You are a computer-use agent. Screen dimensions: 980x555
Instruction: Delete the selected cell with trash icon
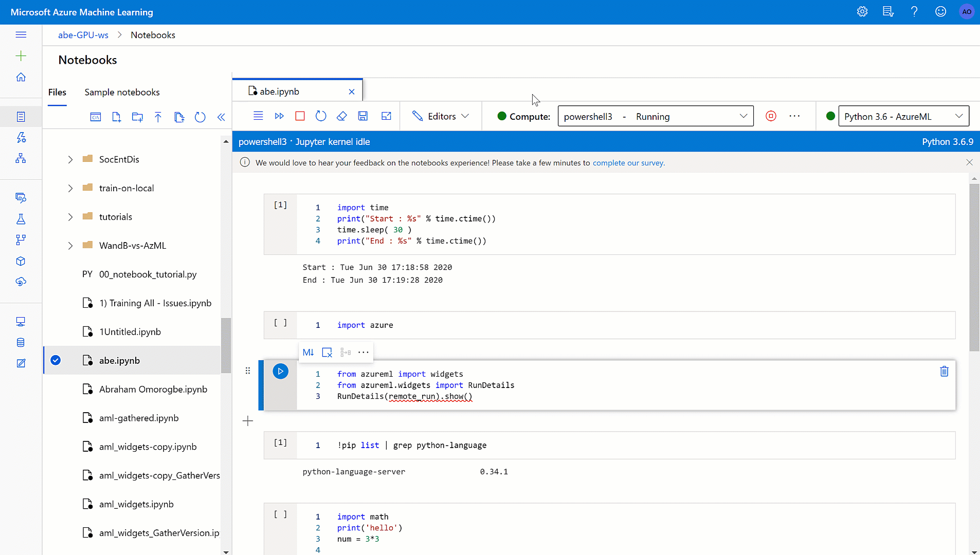(x=945, y=371)
